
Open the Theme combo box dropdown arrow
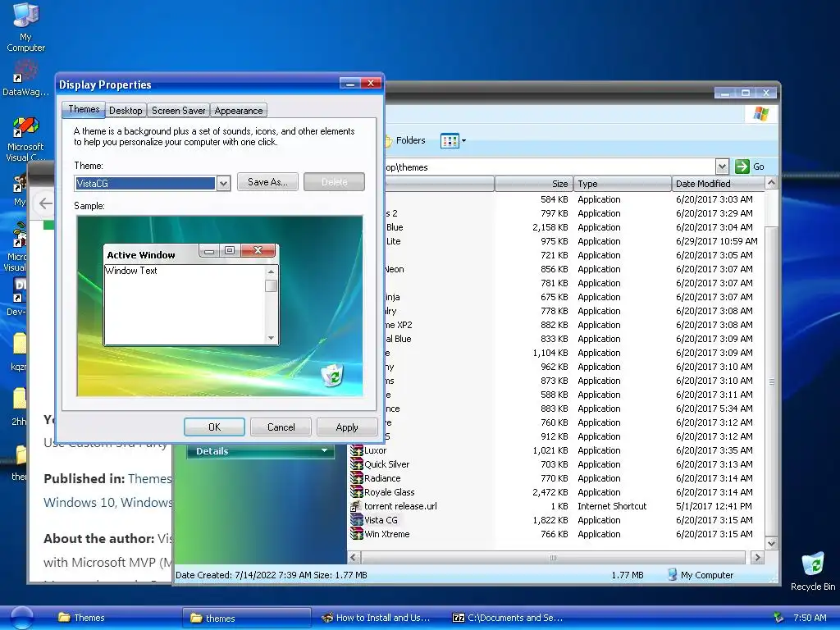[223, 183]
